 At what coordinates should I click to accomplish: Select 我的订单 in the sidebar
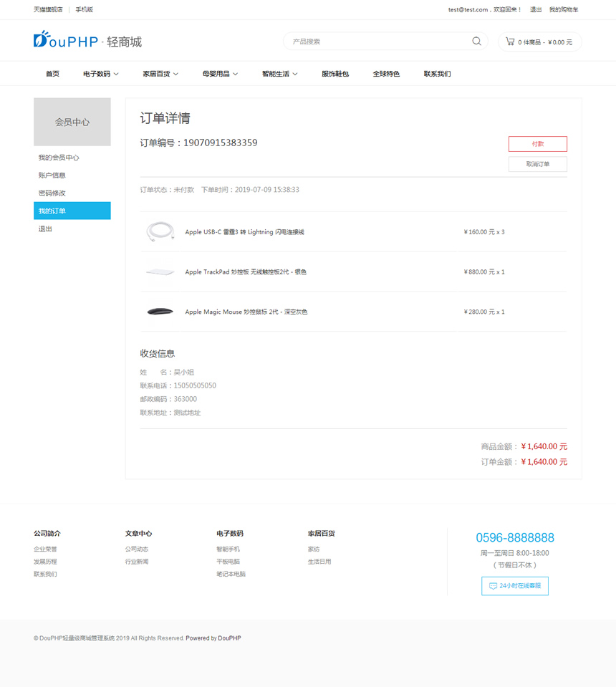click(72, 211)
